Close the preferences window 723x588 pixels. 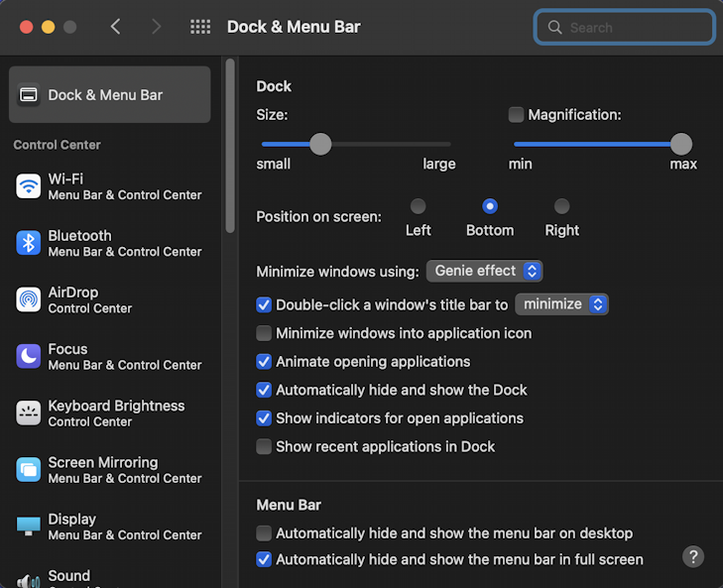point(27,27)
